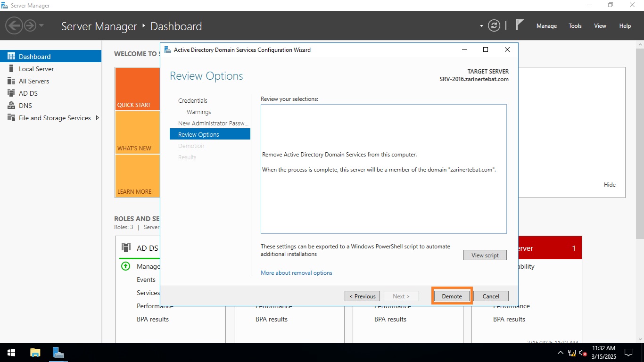Viewport: 644px width, 362px height.
Task: Open File Explorer from taskbar
Action: [35, 353]
